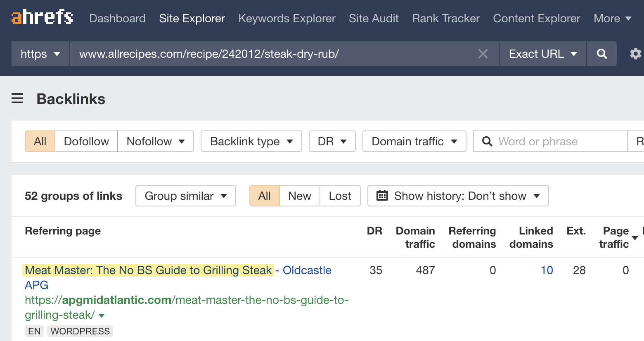Click the 10 linked domains link
The image size is (644, 341).
click(547, 270)
